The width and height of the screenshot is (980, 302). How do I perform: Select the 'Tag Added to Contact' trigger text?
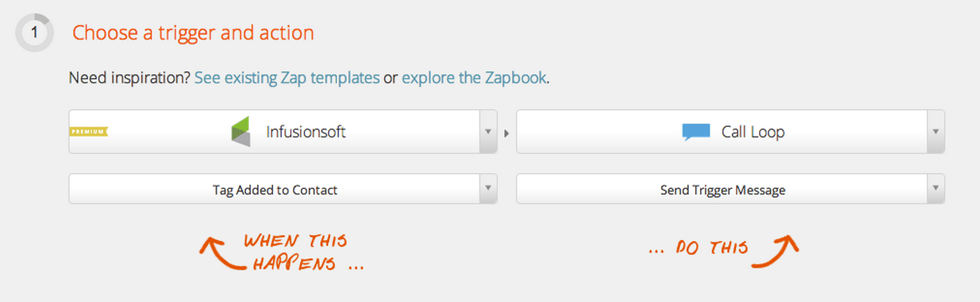[275, 190]
